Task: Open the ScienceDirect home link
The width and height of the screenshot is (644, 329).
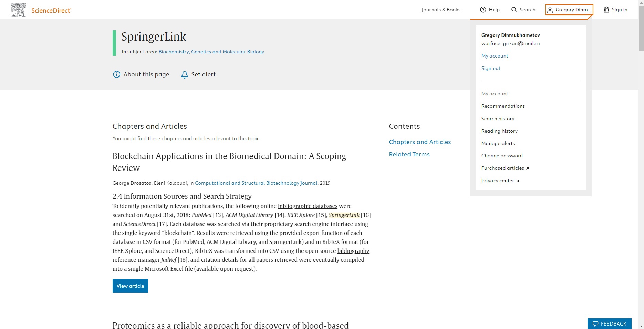Action: (51, 11)
